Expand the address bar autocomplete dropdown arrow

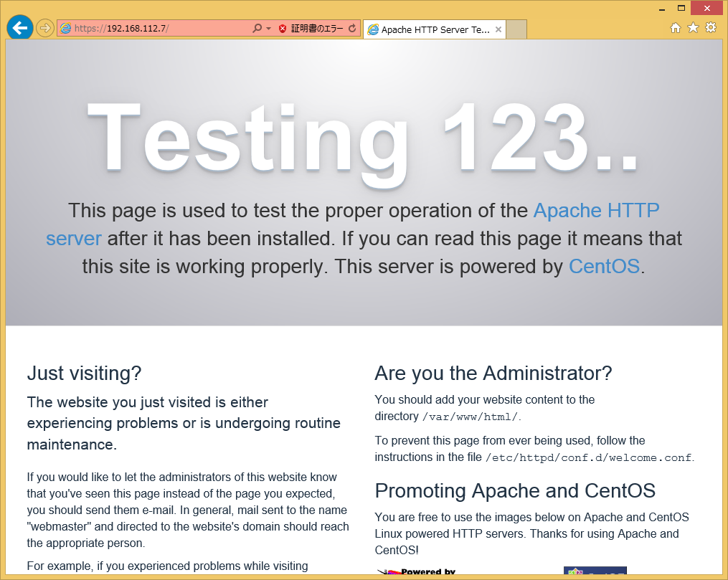click(268, 28)
